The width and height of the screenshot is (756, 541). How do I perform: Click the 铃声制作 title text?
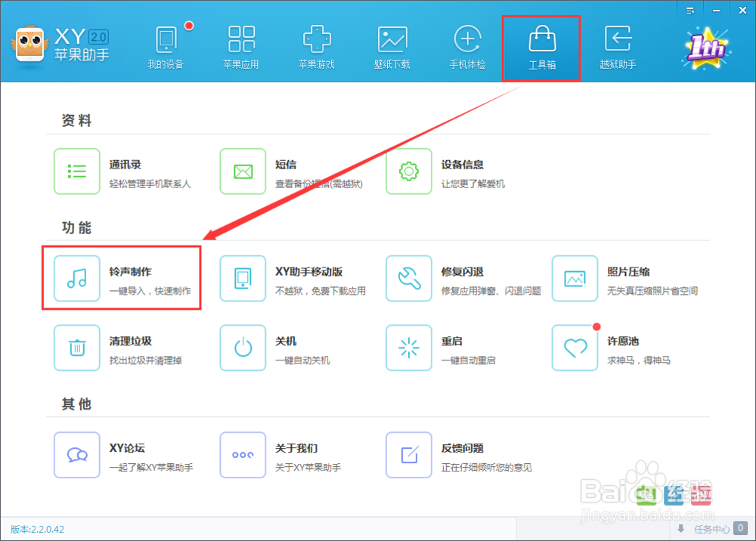point(131,272)
